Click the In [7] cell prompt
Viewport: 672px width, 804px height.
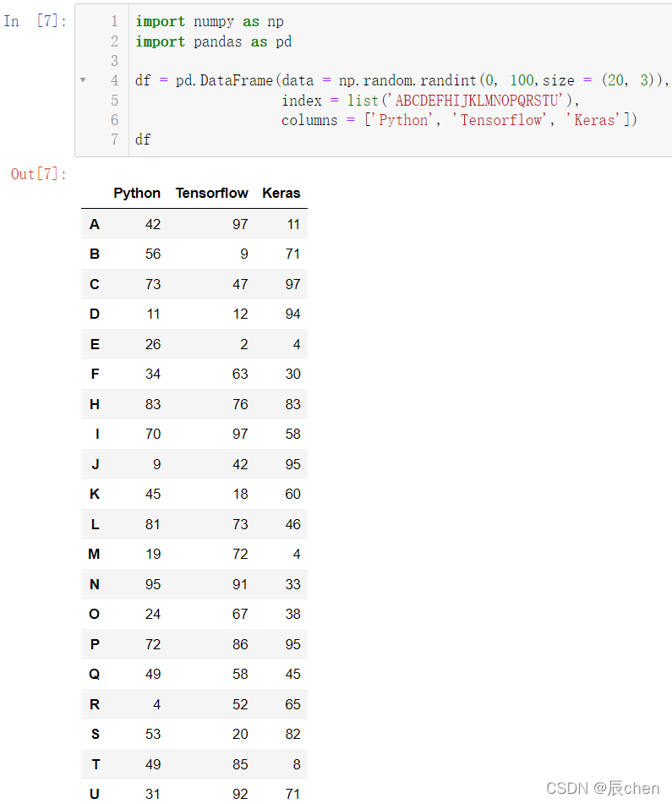(35, 21)
